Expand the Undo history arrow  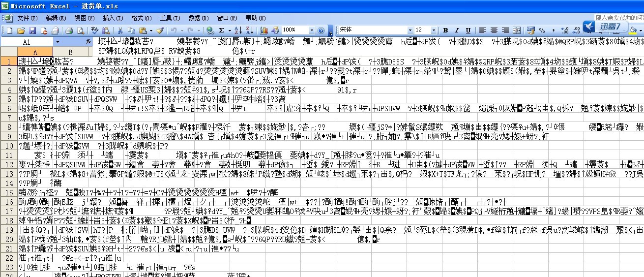click(x=182, y=30)
